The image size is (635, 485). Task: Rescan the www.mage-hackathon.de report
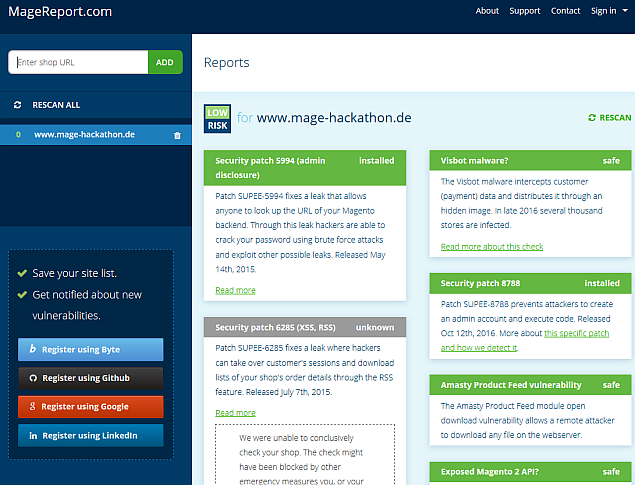pyautogui.click(x=609, y=117)
